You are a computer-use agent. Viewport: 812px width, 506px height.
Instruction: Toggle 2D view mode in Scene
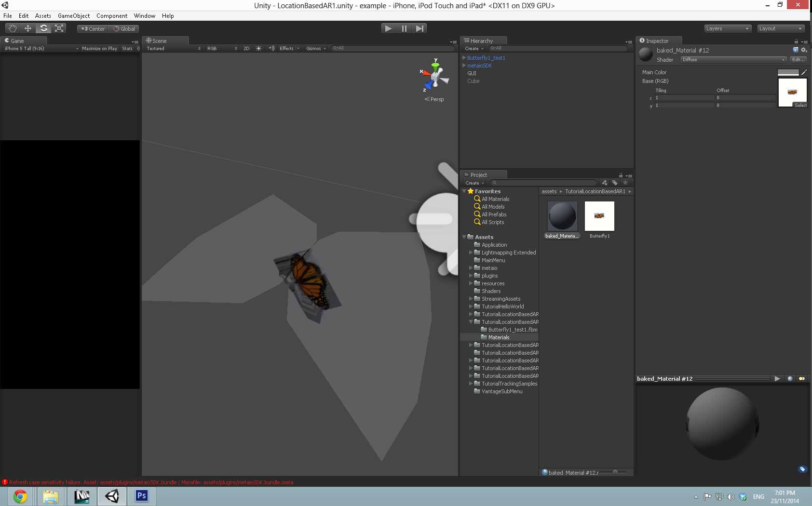(x=246, y=48)
